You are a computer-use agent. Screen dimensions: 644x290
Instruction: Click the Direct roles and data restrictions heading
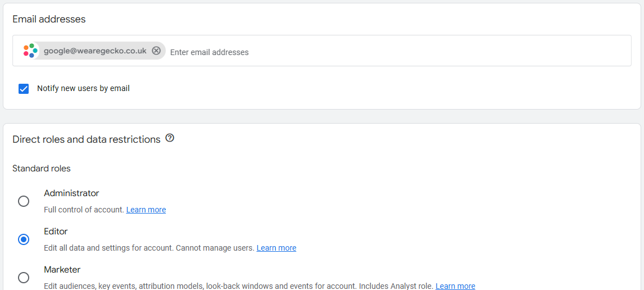coord(87,139)
